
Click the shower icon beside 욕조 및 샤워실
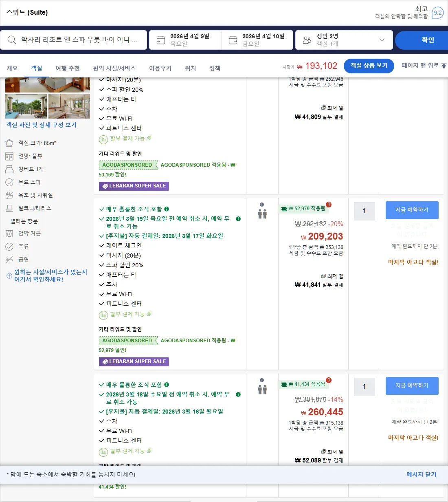click(x=9, y=195)
